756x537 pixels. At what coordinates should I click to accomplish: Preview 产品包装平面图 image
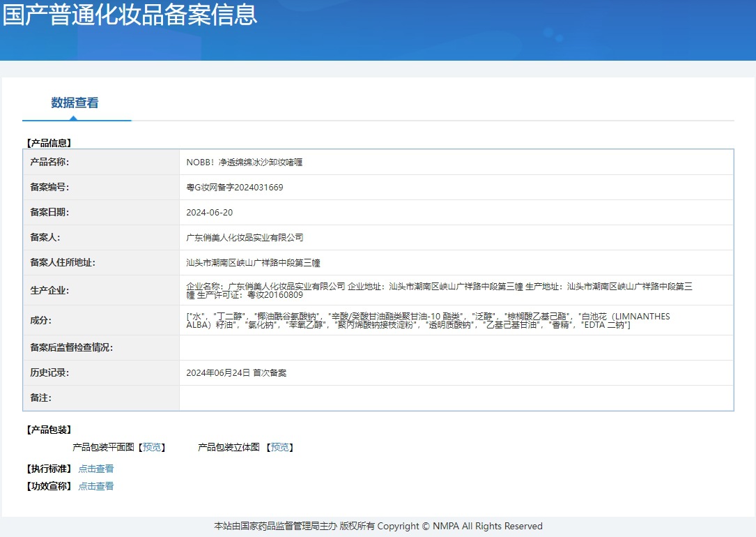tap(152, 447)
